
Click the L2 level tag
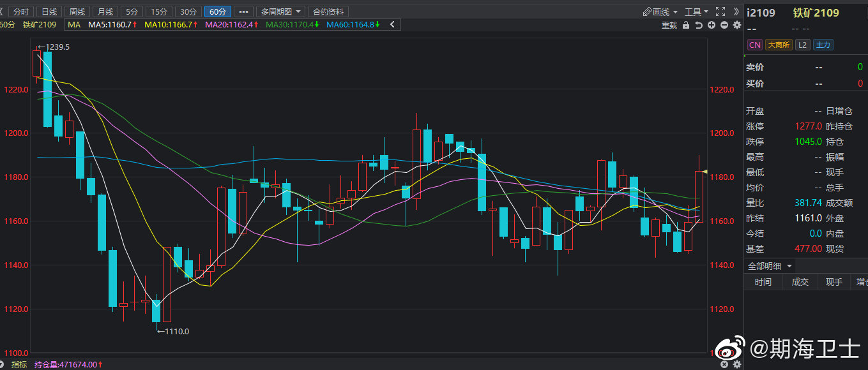tap(803, 45)
